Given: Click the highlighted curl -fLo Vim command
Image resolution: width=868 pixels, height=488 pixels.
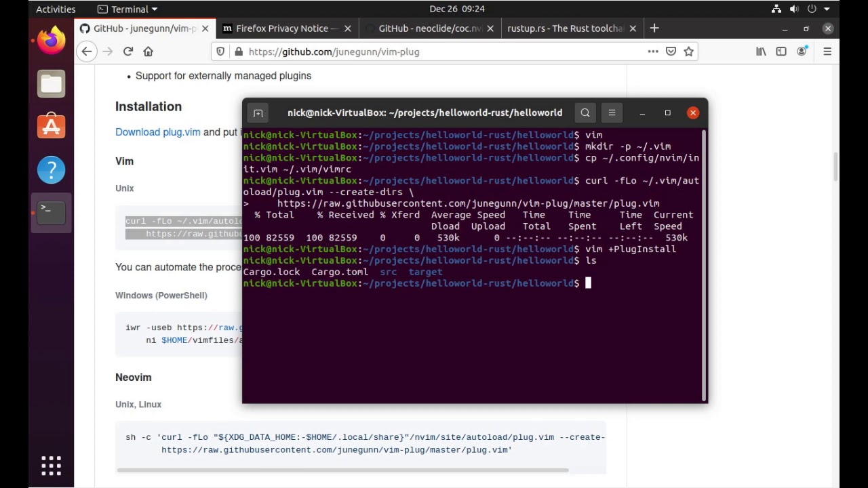Looking at the screenshot, I should (184, 228).
